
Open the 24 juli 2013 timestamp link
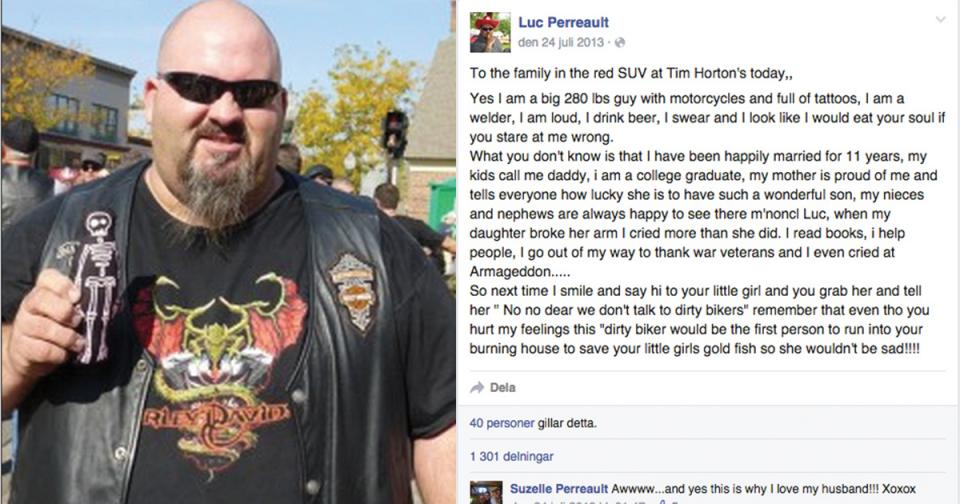[561, 42]
